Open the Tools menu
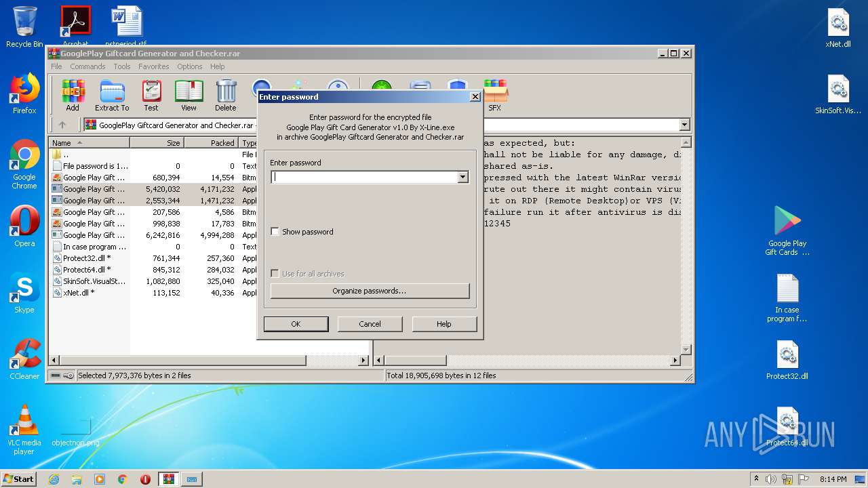The height and width of the screenshot is (488, 868). pos(122,66)
